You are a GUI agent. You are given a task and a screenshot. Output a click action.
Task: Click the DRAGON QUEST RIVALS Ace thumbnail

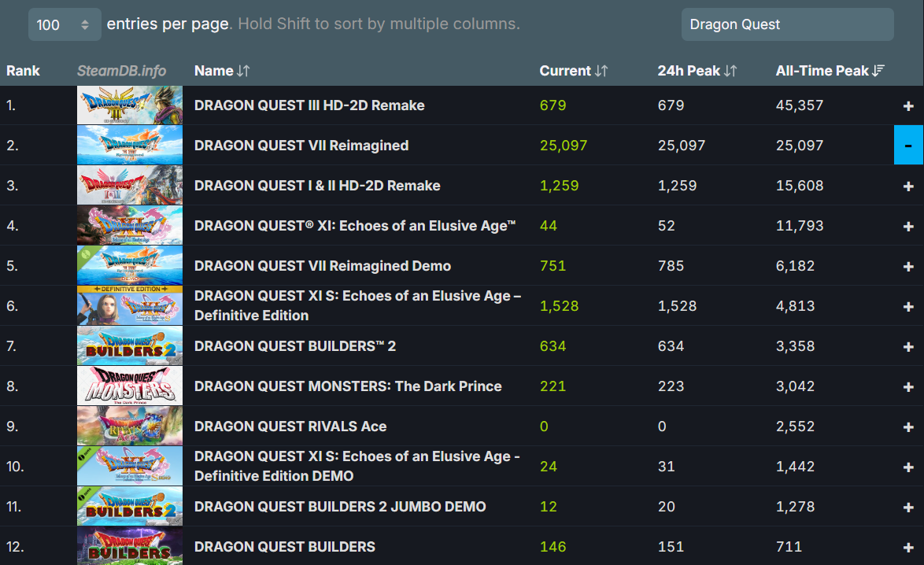pos(130,427)
